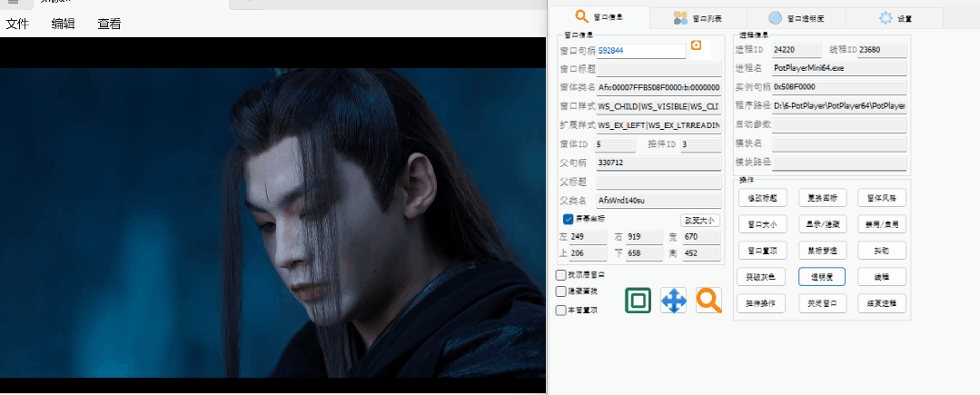Click the empty 父标题 field
The image size is (980, 395).
pos(658,182)
